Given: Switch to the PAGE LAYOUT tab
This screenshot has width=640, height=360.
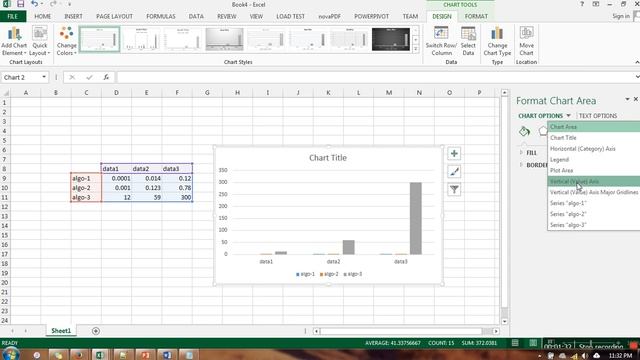Looking at the screenshot, I should click(114, 16).
